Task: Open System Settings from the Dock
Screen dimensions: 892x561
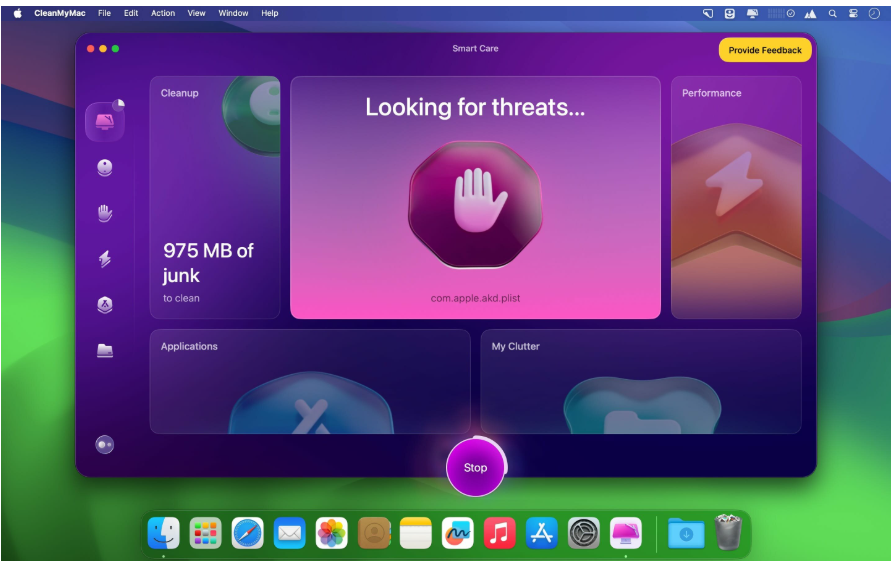Action: tap(584, 533)
